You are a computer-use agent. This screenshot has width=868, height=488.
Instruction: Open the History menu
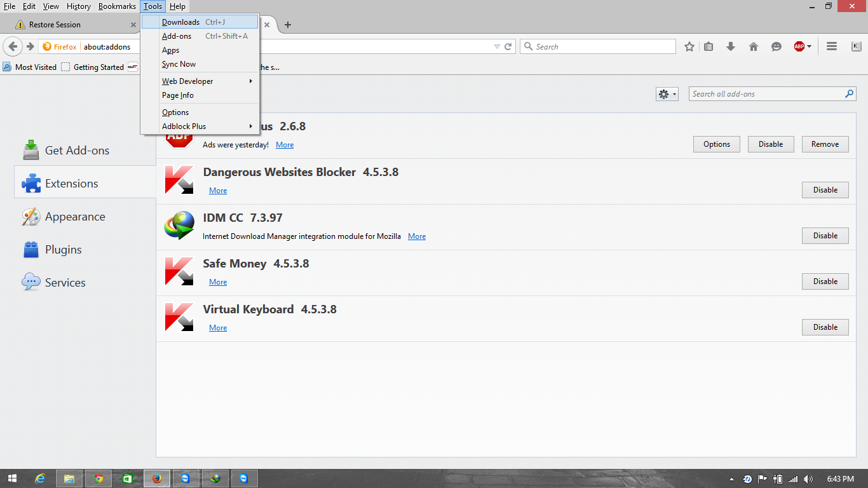pyautogui.click(x=79, y=6)
